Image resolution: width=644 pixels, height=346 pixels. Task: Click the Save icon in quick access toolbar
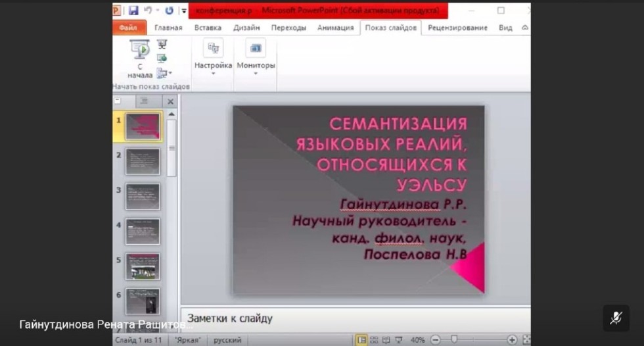pos(133,11)
